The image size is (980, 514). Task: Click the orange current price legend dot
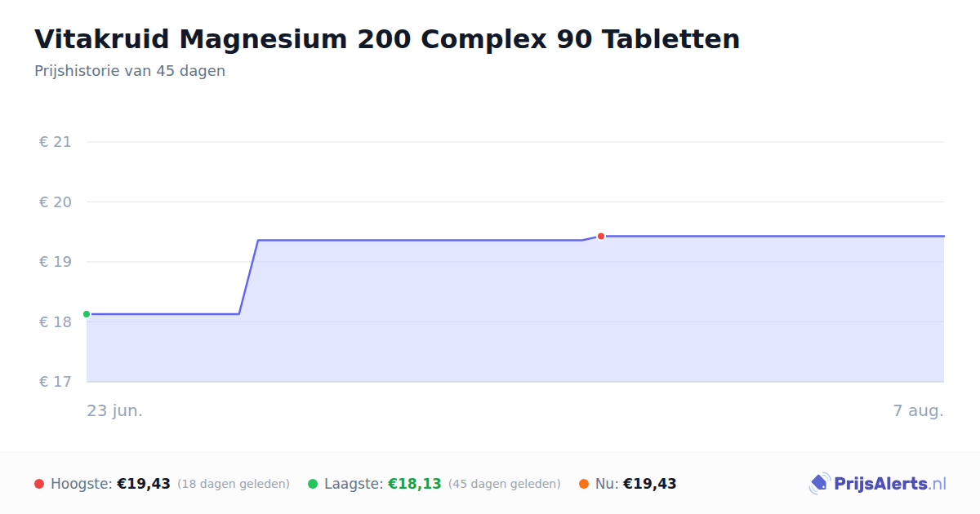584,484
